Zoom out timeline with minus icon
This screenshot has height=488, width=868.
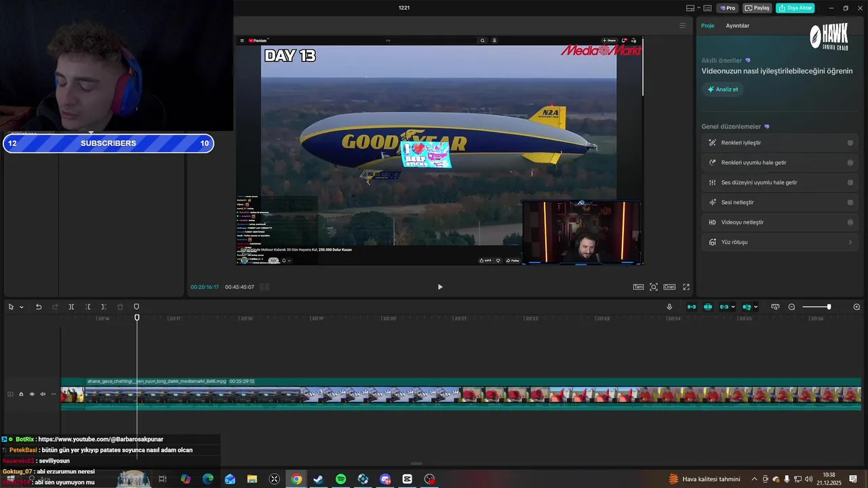pyautogui.click(x=791, y=307)
